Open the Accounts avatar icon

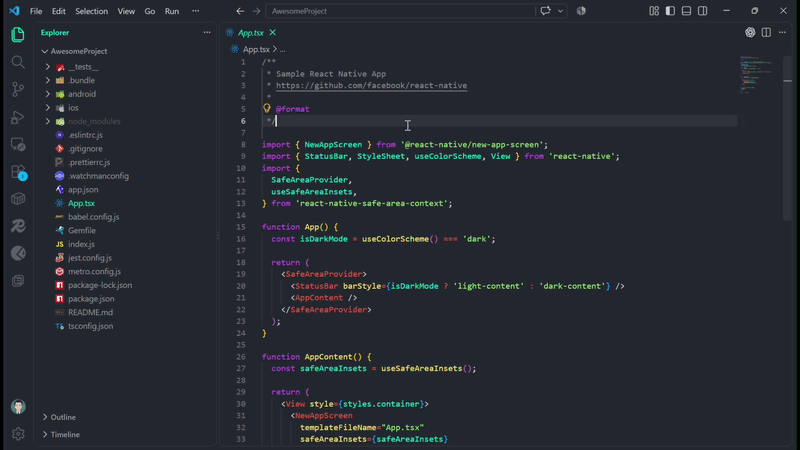click(18, 406)
